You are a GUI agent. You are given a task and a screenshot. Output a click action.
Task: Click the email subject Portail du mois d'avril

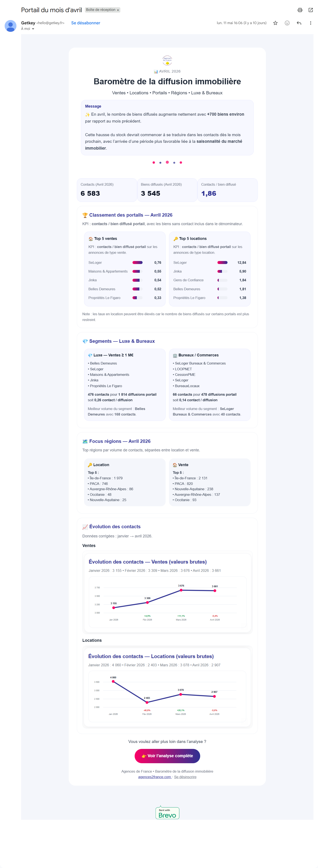click(51, 10)
